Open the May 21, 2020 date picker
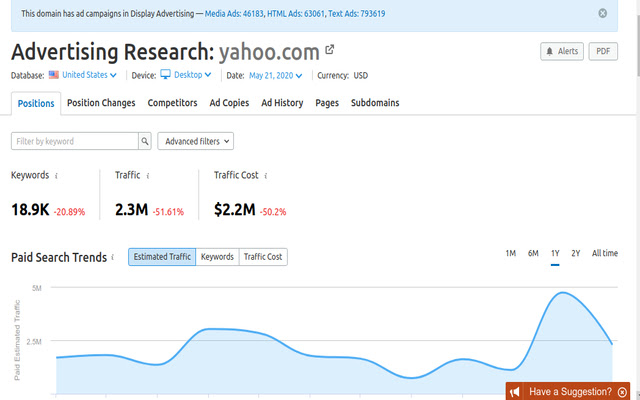 (276, 76)
